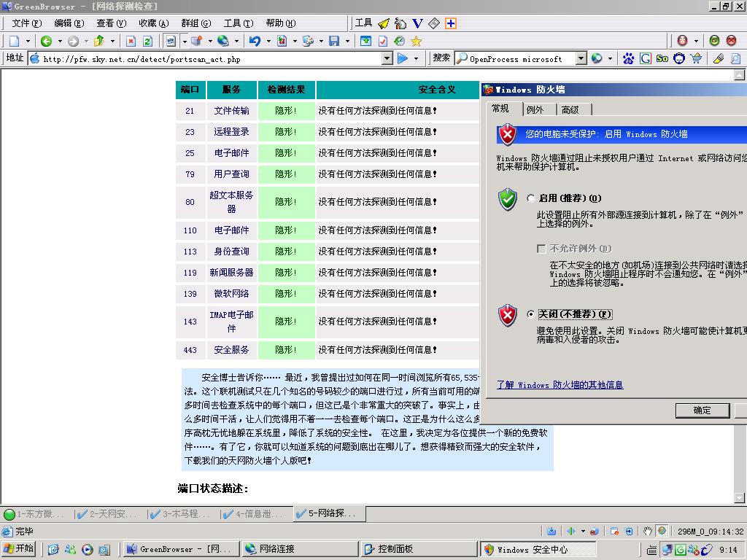Viewport: 747px width, 560px height.
Task: Click the find-in-page magnifier icon
Action: tap(735, 58)
